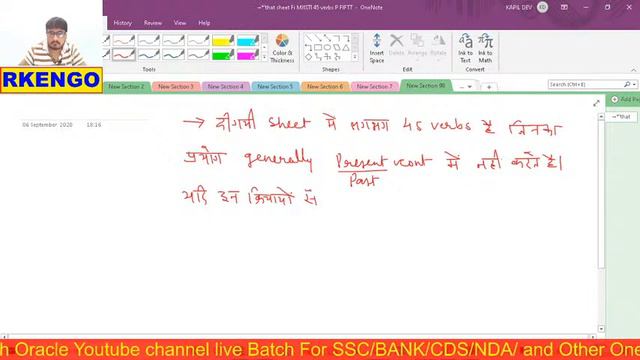Image resolution: width=640 pixels, height=360 pixels.
Task: Open the History ribbon tab
Action: coord(122,23)
